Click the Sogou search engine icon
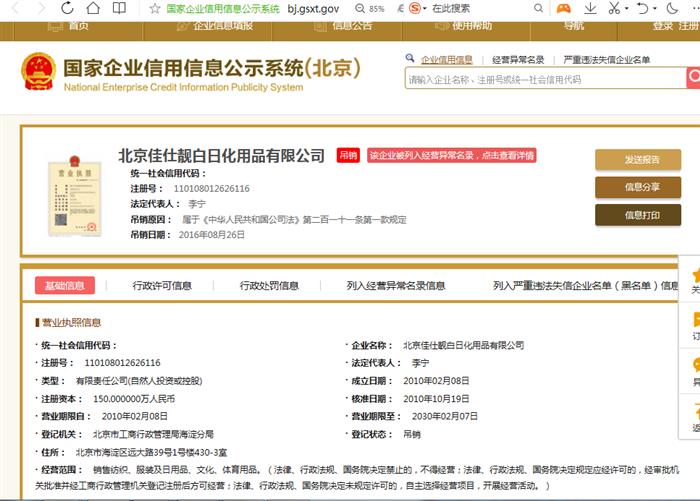 pos(415,8)
